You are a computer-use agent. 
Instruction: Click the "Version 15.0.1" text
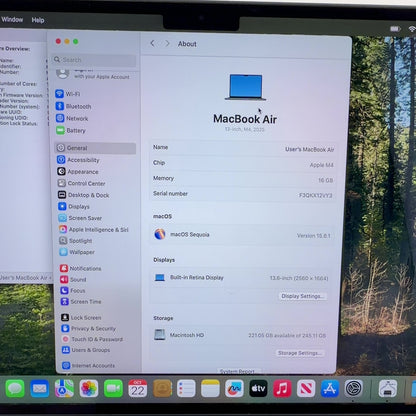tap(314, 236)
